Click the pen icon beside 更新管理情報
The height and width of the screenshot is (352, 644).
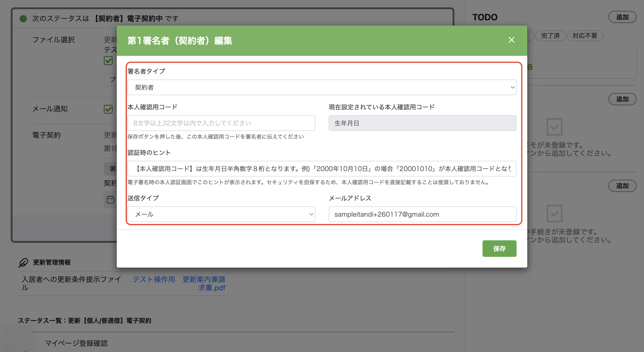23,262
